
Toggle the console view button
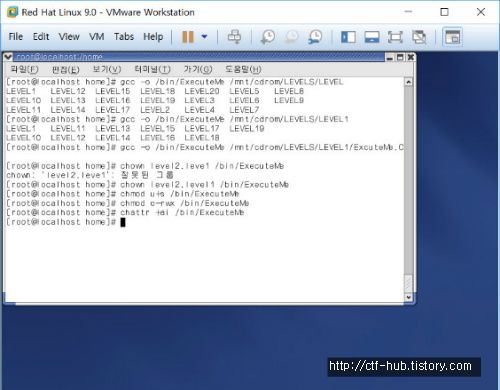[x=452, y=37]
